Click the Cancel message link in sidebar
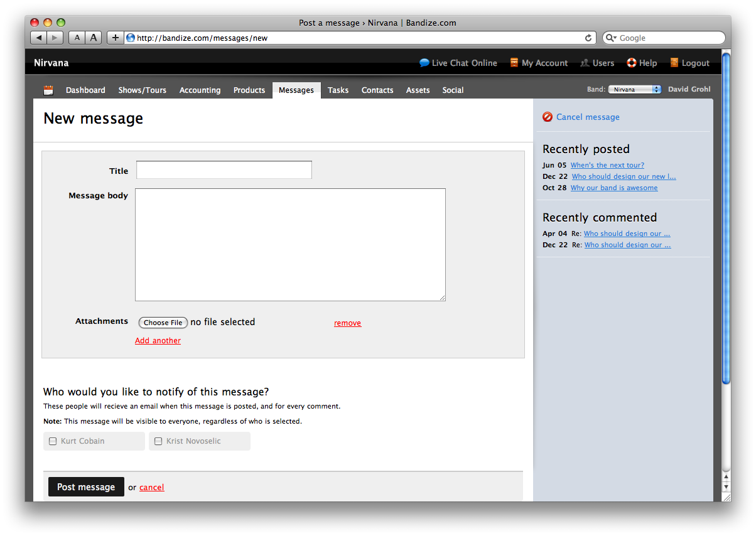The width and height of the screenshot is (756, 536). pos(588,117)
